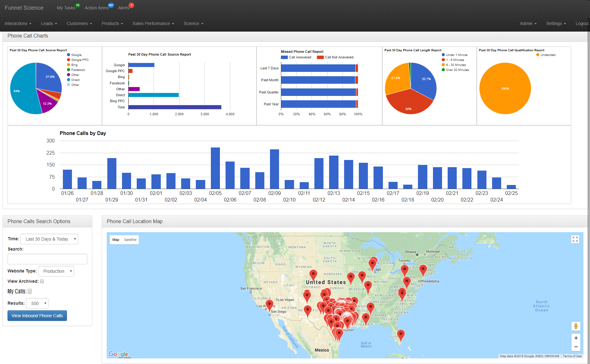
Task: Open the Science menu
Action: click(x=193, y=23)
